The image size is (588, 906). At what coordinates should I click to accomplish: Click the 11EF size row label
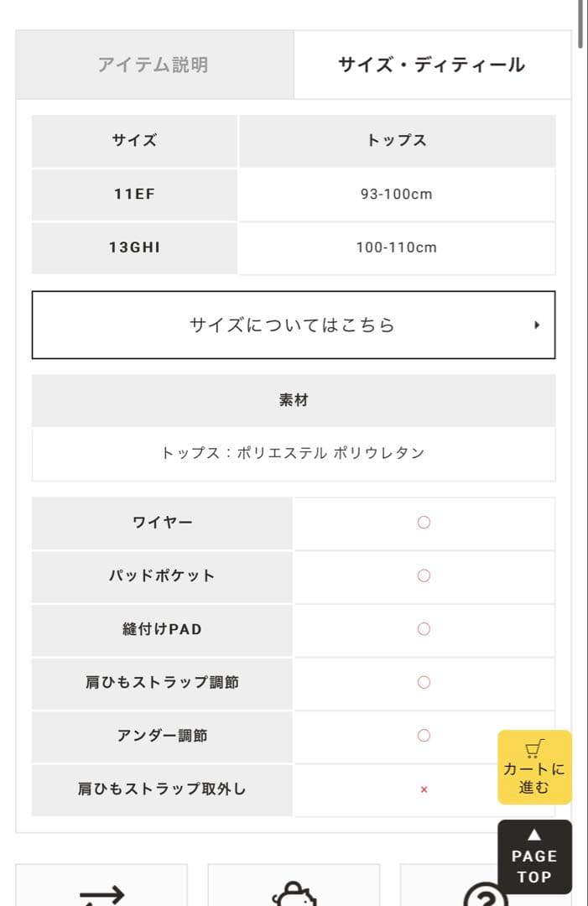click(x=134, y=194)
